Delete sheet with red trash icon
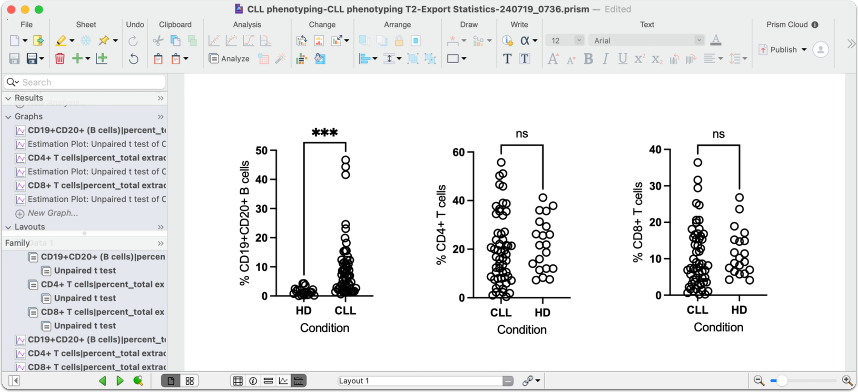Screen dimensions: 858x392 pyautogui.click(x=60, y=59)
